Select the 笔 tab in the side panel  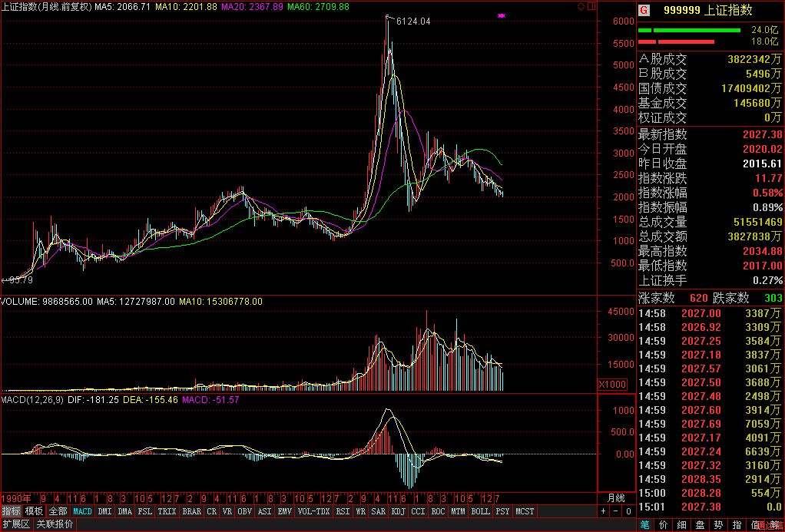pyautogui.click(x=644, y=525)
